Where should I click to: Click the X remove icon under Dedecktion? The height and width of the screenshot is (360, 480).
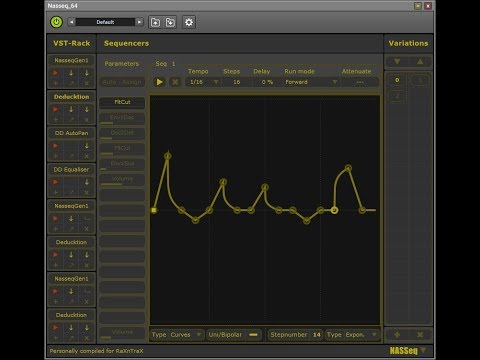coord(87,119)
